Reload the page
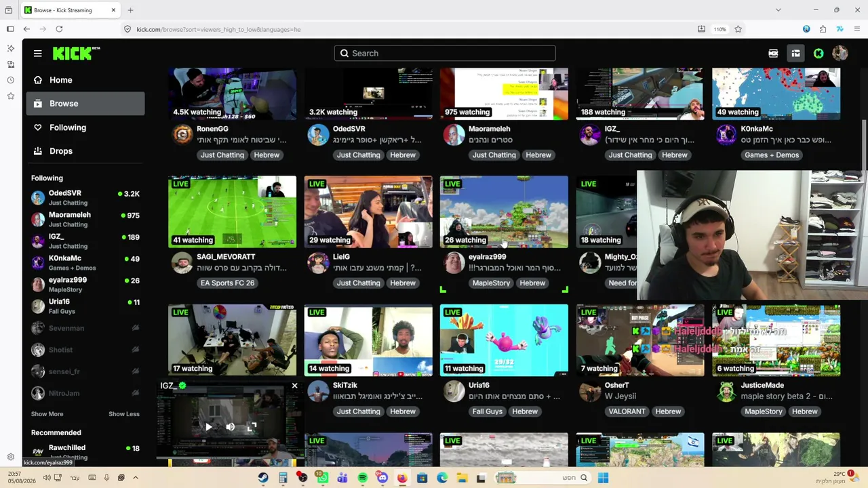The width and height of the screenshot is (868, 488). point(59,29)
